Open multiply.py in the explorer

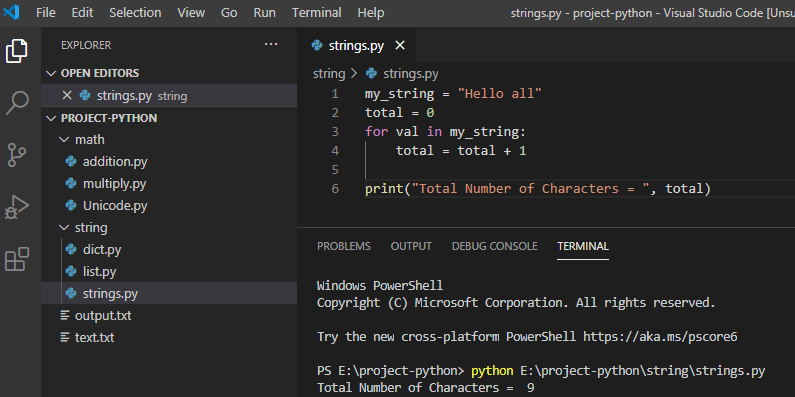115,184
